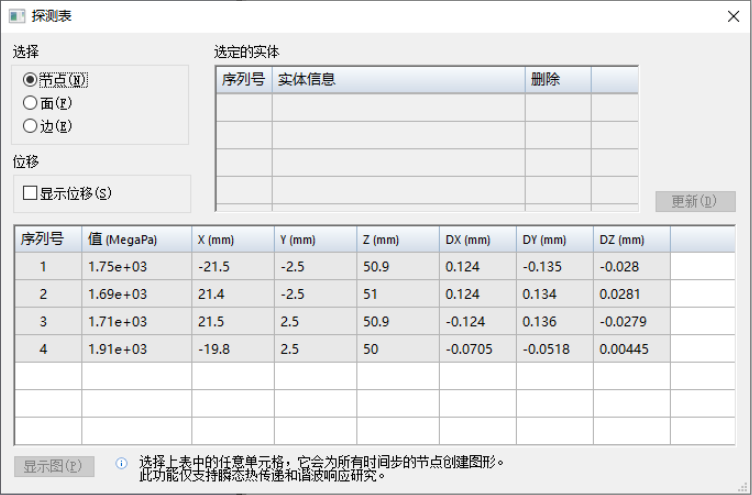
Task: Click the DY cell -0.0518
Action: (555, 349)
